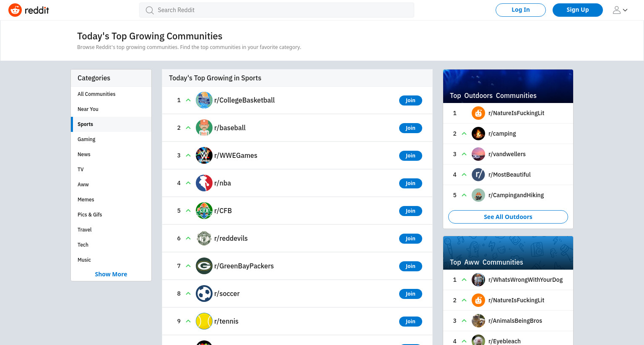Join the r/GreenBayPackers community
Viewport: 644px width, 345px height.
pos(410,266)
